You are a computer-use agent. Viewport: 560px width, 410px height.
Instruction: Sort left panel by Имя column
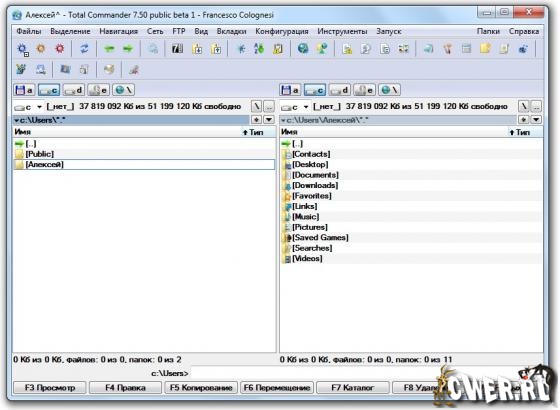126,132
